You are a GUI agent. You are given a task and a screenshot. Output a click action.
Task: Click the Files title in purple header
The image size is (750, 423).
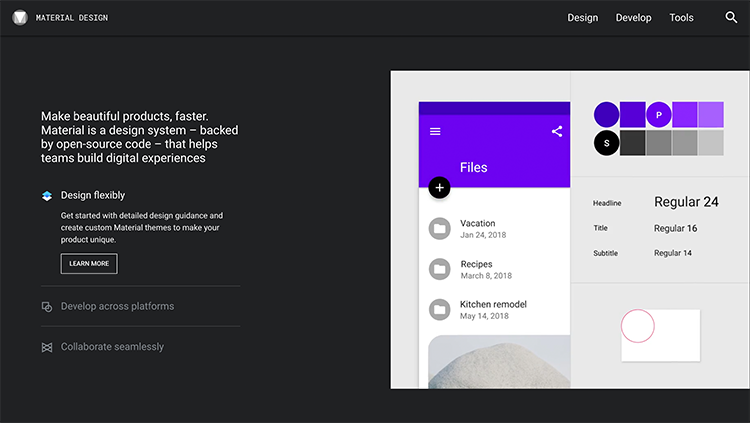point(474,167)
